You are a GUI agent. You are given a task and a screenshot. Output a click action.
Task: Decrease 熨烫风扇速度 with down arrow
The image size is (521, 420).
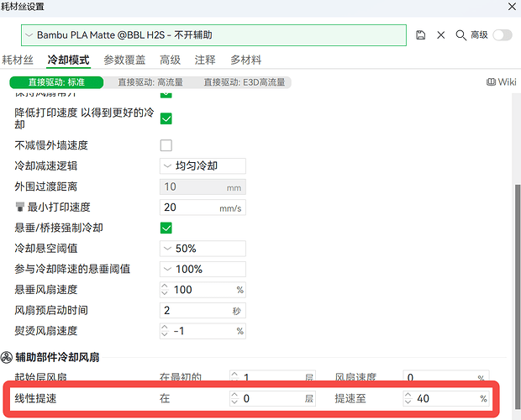pos(165,334)
